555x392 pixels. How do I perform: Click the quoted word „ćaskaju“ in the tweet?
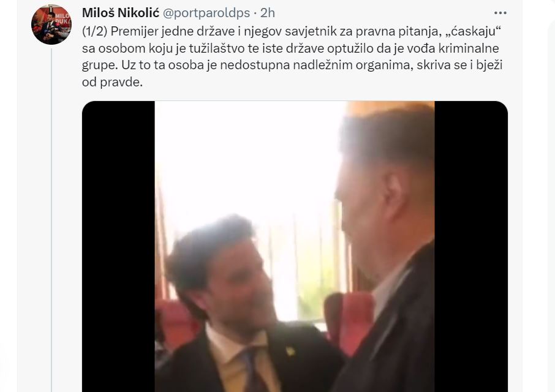[x=472, y=31]
